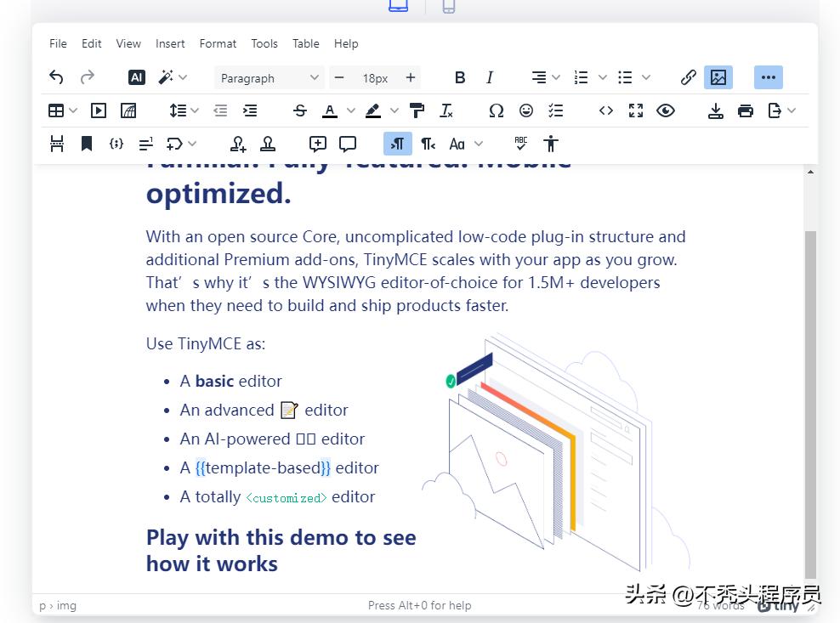Open the Insert menu
840x623 pixels.
click(x=170, y=43)
